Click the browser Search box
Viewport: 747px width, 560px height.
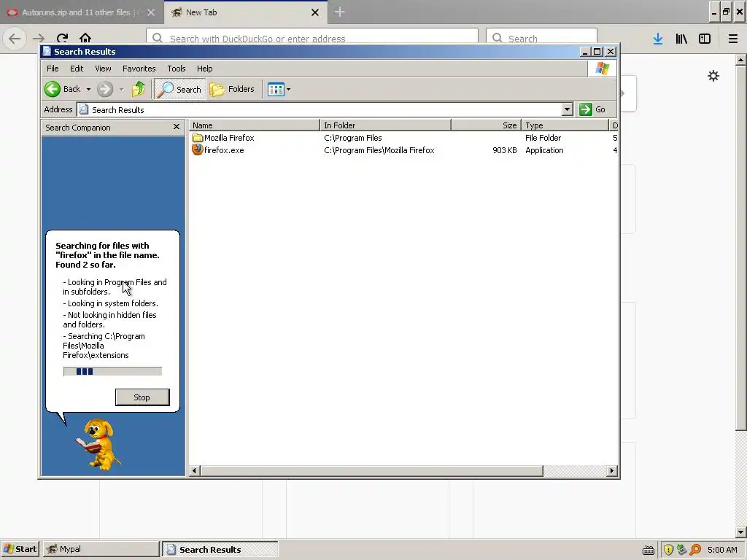tap(542, 38)
